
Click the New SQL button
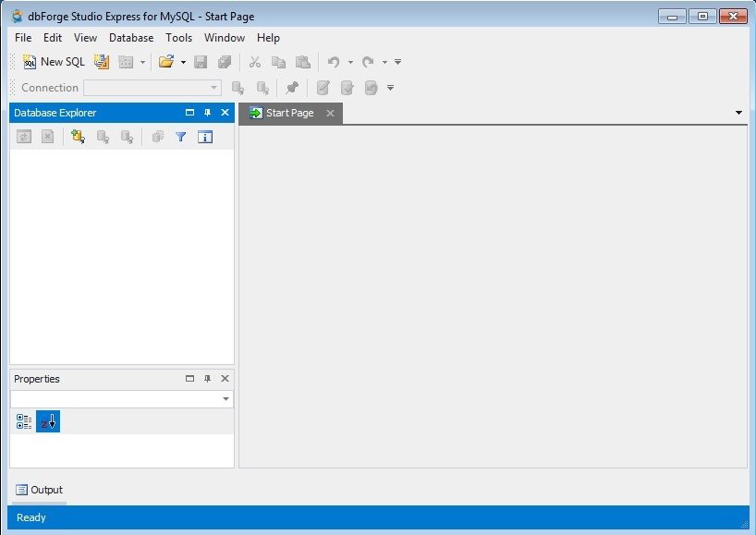[54, 62]
